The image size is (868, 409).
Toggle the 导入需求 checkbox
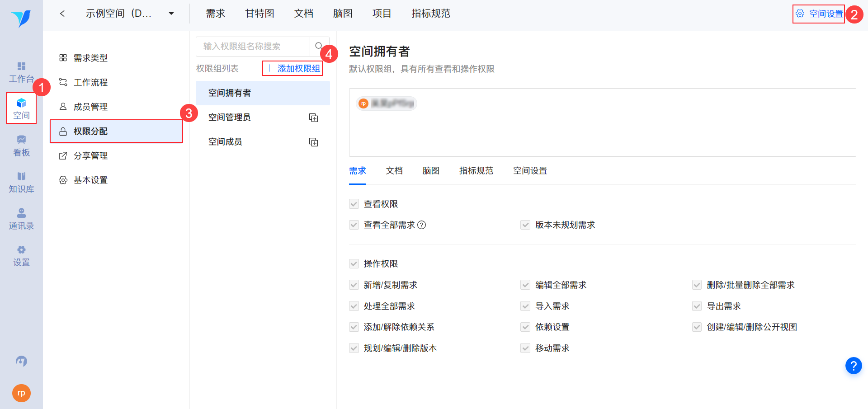525,306
